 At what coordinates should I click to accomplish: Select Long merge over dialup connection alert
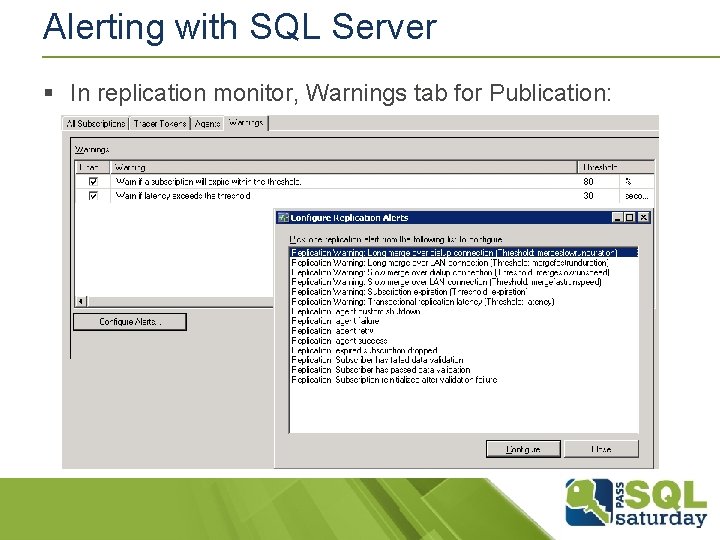[464, 253]
